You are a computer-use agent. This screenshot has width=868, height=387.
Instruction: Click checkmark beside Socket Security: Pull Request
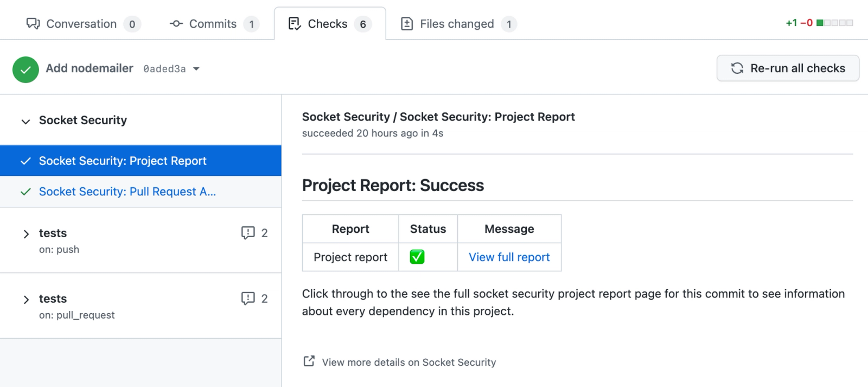[x=25, y=192]
